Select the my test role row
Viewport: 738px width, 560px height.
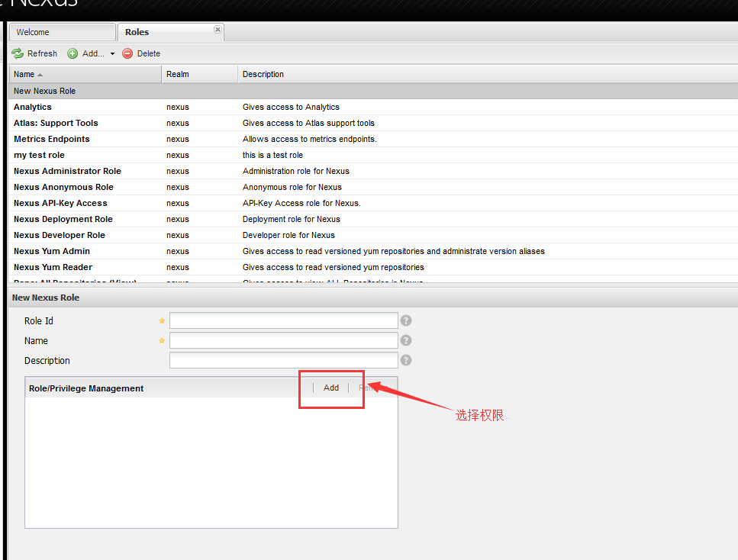point(373,156)
